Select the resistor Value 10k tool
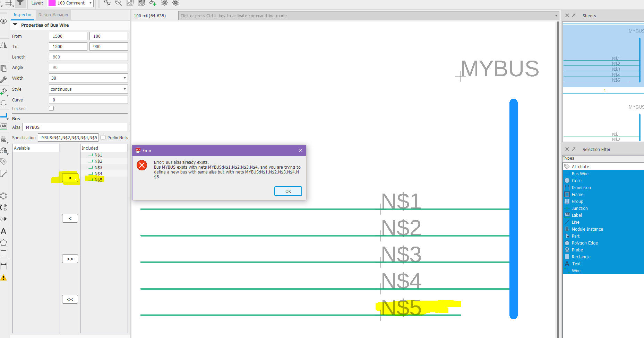 click(4, 139)
